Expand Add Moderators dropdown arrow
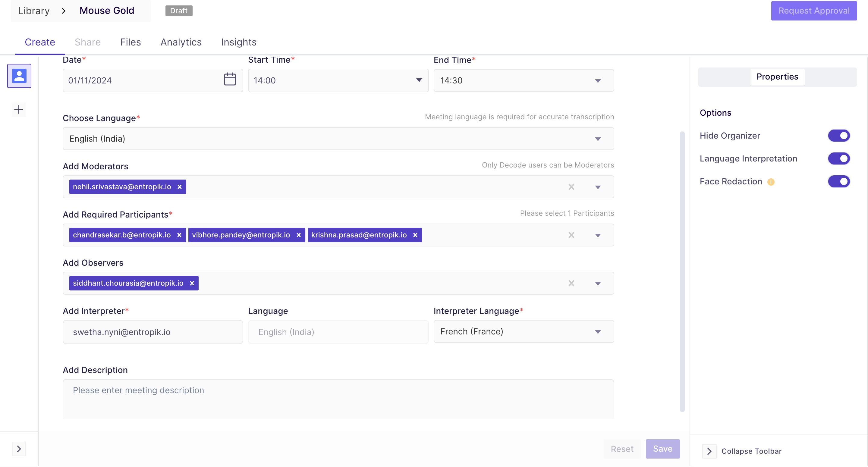 [598, 187]
